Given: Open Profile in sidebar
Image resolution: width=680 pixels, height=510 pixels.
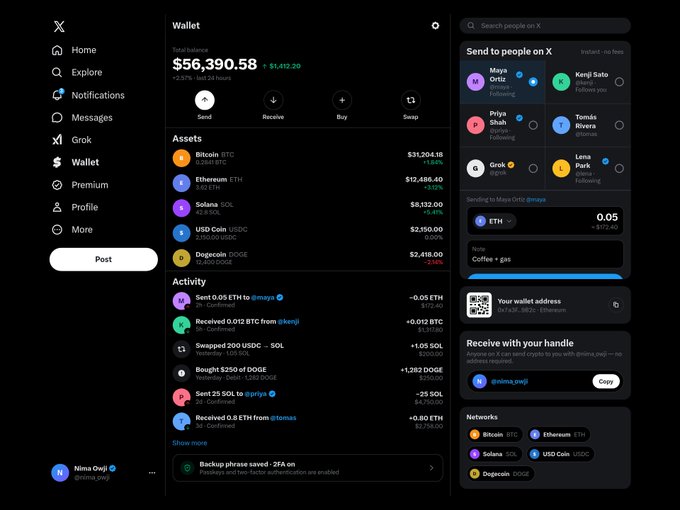Looking at the screenshot, I should click(x=75, y=207).
